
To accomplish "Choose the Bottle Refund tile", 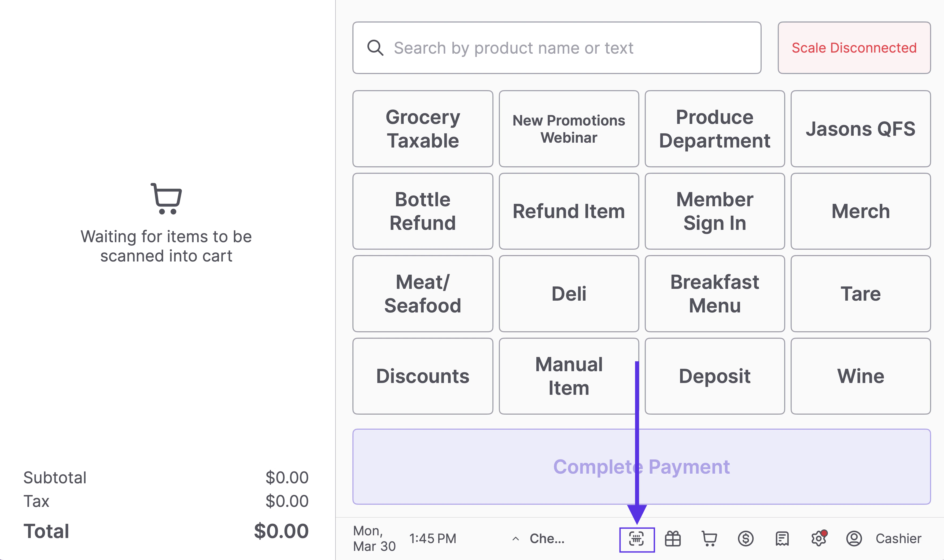I will click(423, 211).
